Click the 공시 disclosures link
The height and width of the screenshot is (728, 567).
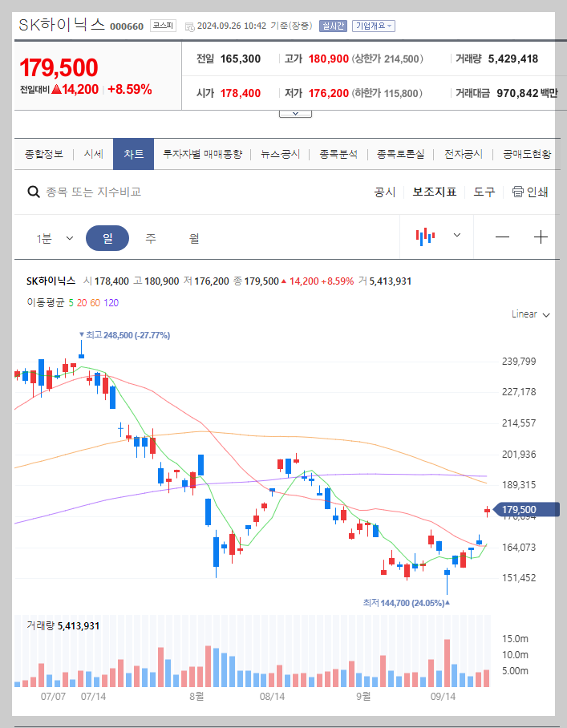tap(385, 192)
